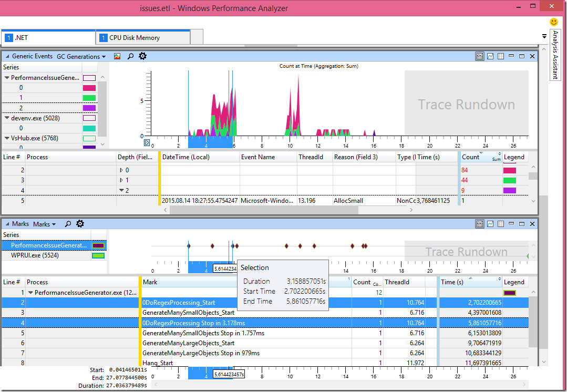The image size is (567, 392).
Task: Sort Marks table by Mark column header
Action: coord(246,282)
